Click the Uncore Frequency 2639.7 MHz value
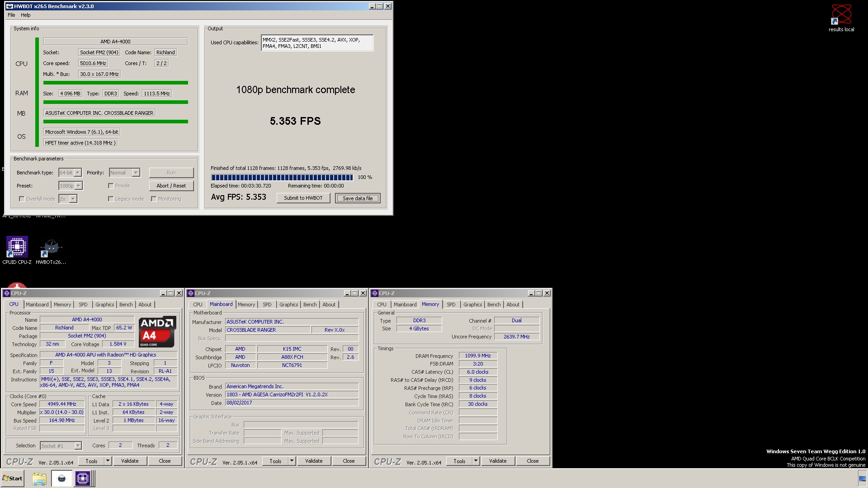The image size is (868, 488). [x=516, y=337]
